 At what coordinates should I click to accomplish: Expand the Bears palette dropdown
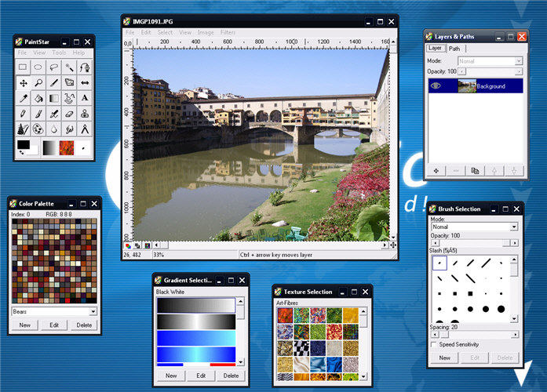(x=93, y=311)
